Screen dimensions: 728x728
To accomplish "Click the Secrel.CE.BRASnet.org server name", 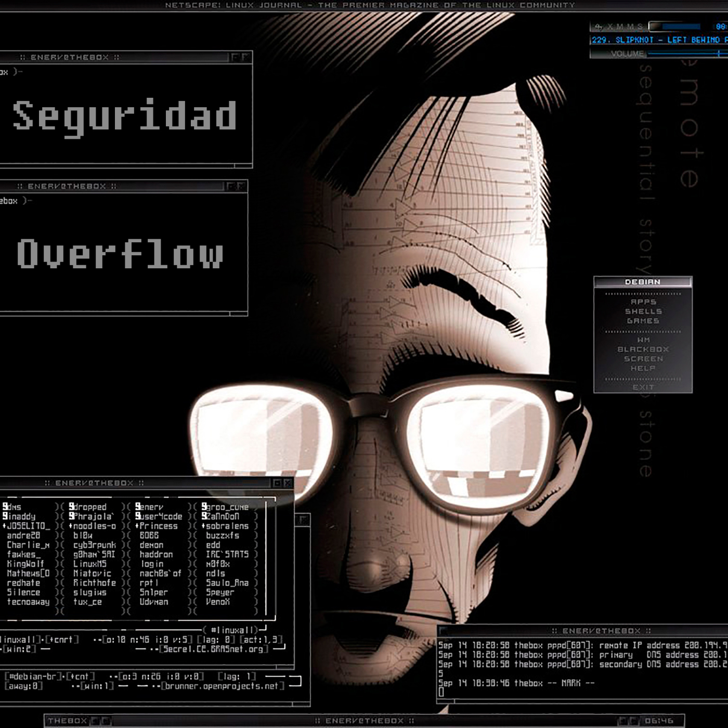I will point(213,649).
